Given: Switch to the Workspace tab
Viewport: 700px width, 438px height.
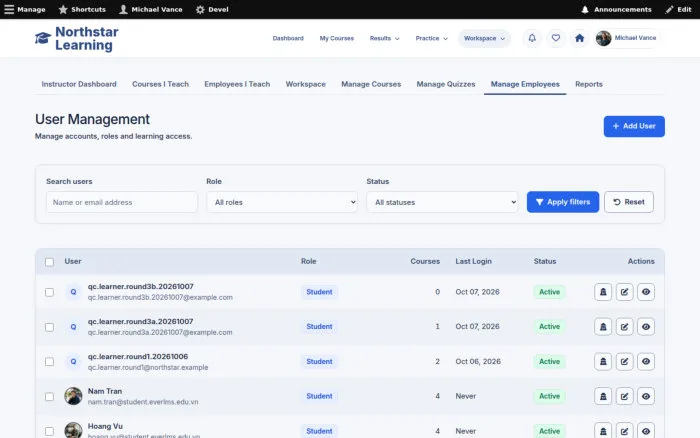Looking at the screenshot, I should coord(305,84).
